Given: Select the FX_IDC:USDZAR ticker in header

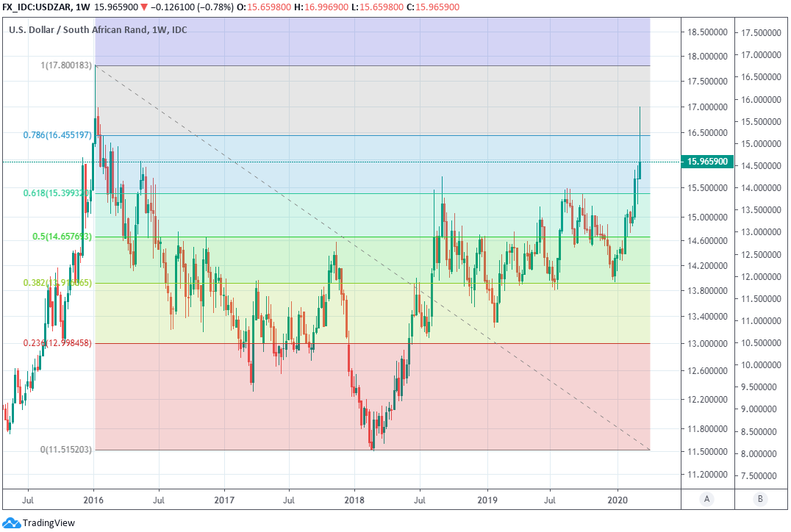Looking at the screenshot, I should coord(37,7).
